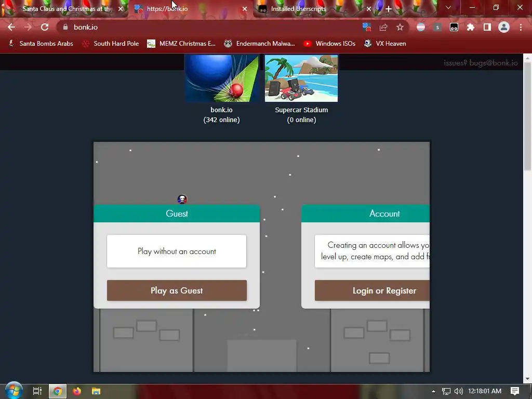
Task: Close the Santa Claus and Christmas tab
Action: (121, 9)
